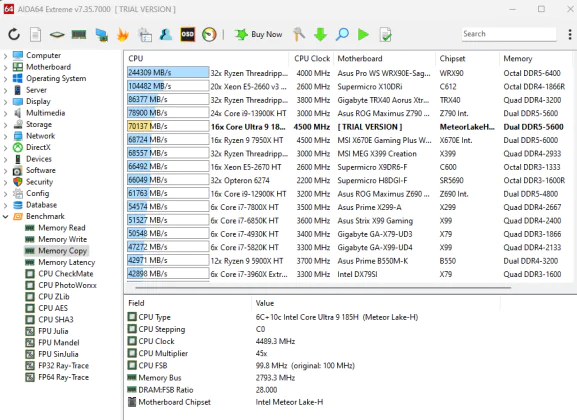Open the memory module toolbar icon
Image resolution: width=577 pixels, height=420 pixels.
click(79, 35)
